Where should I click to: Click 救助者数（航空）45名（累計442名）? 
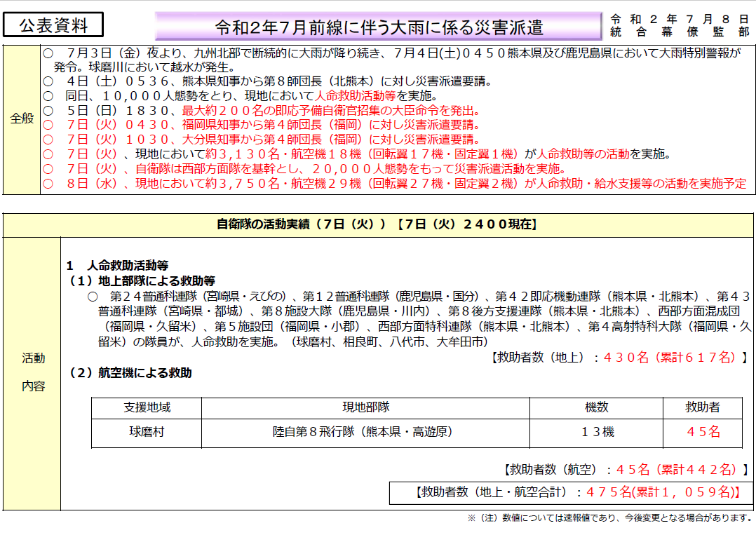click(626, 470)
